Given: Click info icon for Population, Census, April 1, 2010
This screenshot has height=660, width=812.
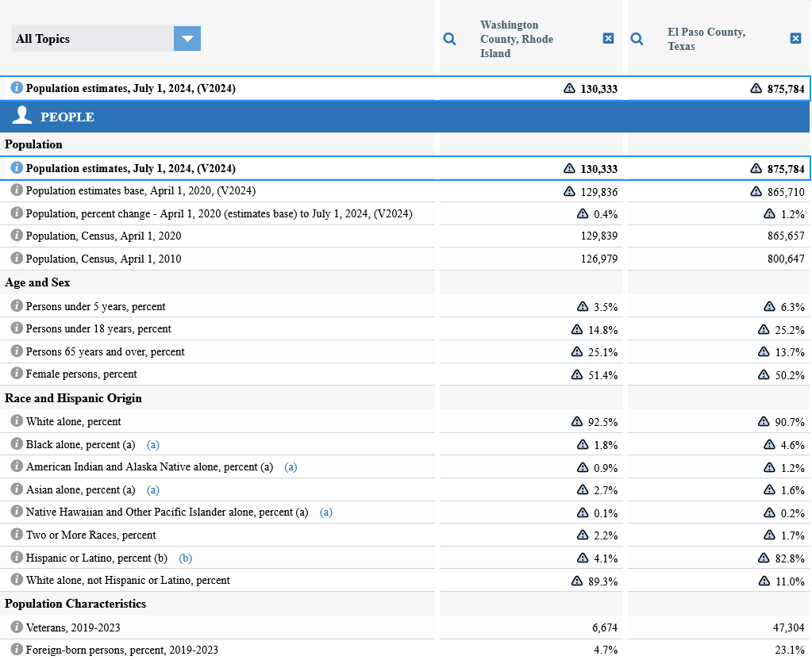Looking at the screenshot, I should tap(17, 258).
